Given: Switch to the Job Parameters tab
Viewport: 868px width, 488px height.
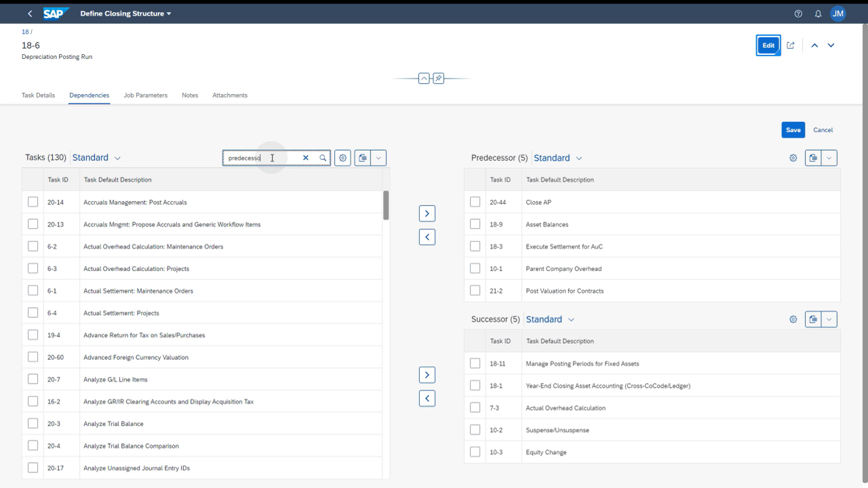Looking at the screenshot, I should coord(145,95).
